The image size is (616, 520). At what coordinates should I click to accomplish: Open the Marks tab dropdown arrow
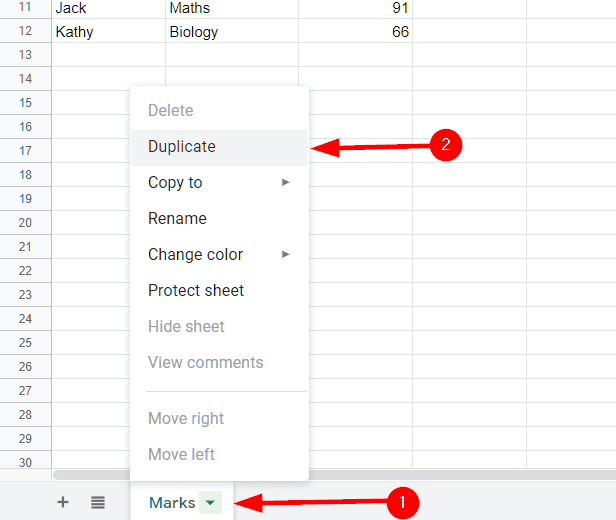(x=210, y=503)
